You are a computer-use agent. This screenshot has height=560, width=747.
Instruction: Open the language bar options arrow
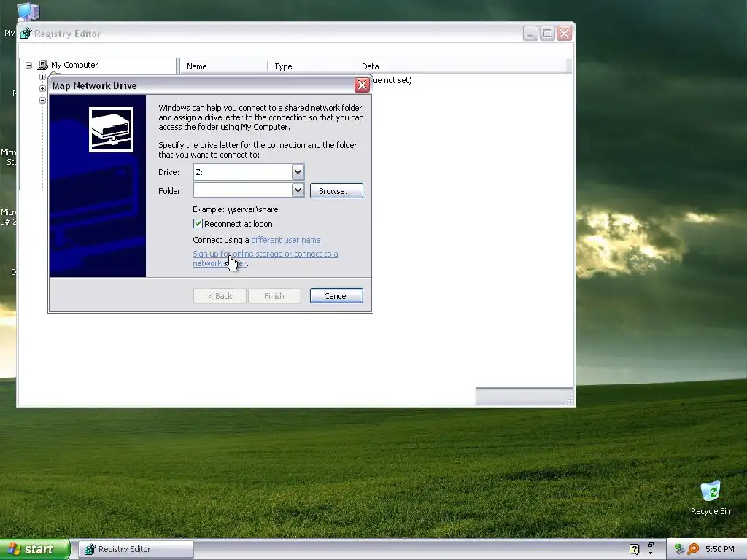click(x=651, y=553)
